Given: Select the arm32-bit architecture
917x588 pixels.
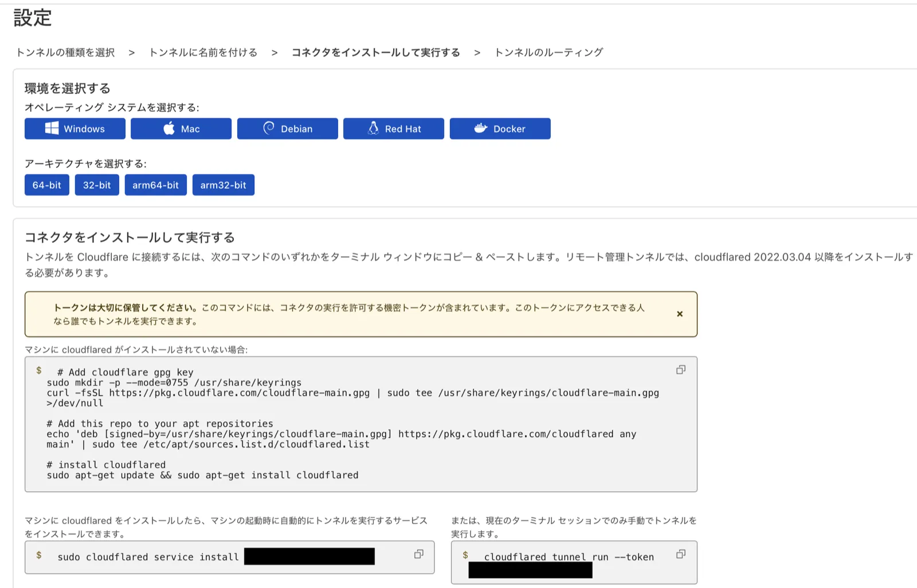Looking at the screenshot, I should (224, 185).
